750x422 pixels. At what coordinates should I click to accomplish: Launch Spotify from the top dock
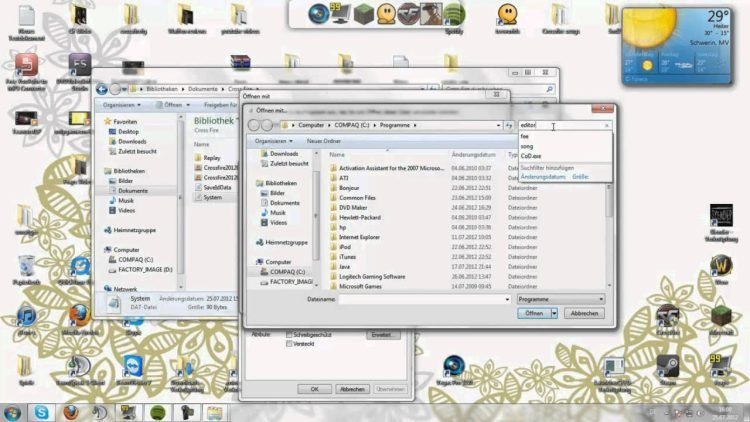(x=454, y=14)
